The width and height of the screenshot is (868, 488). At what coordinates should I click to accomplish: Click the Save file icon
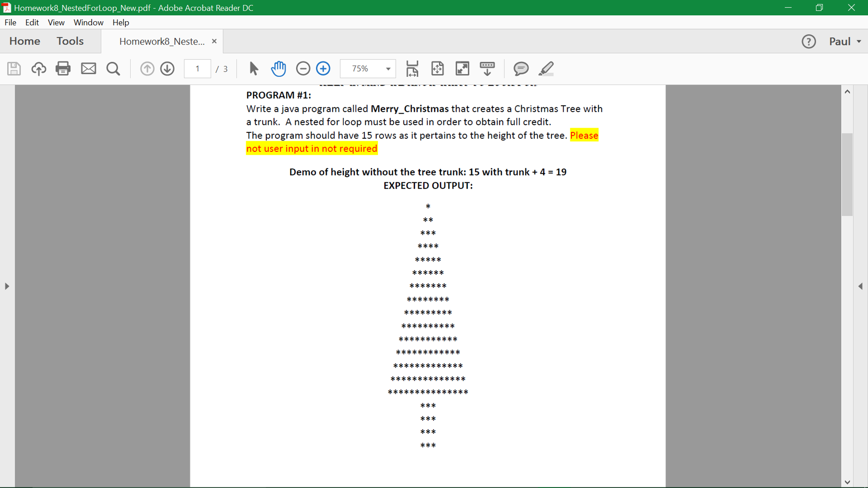(x=14, y=69)
